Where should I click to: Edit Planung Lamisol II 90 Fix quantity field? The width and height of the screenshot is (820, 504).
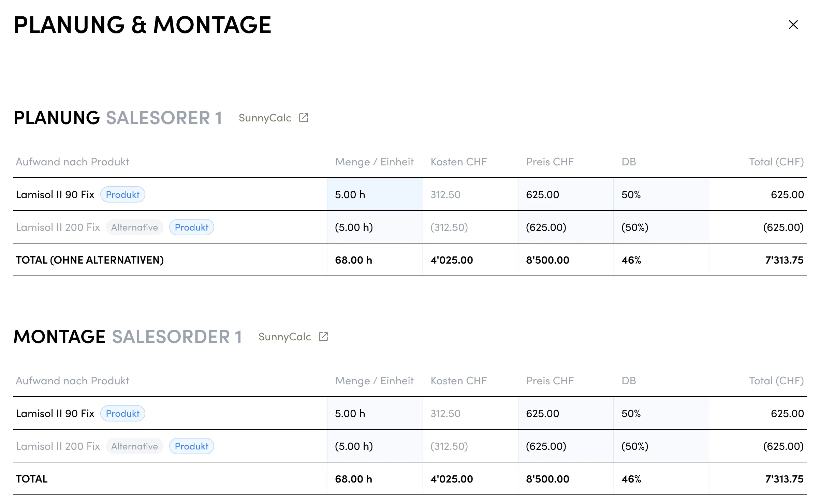(x=375, y=194)
